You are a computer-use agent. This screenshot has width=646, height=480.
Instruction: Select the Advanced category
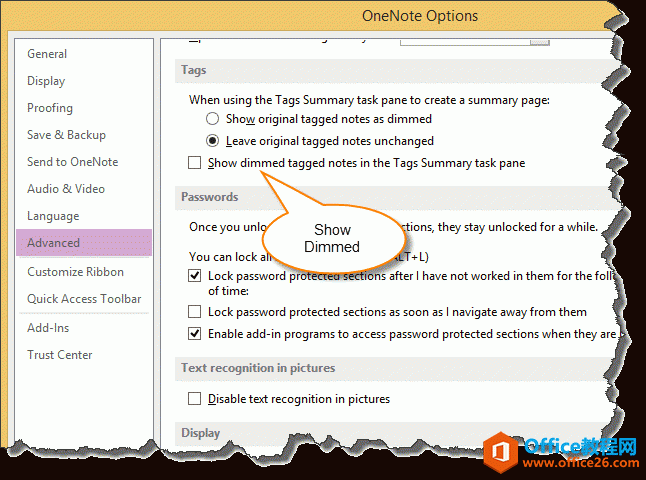(84, 243)
